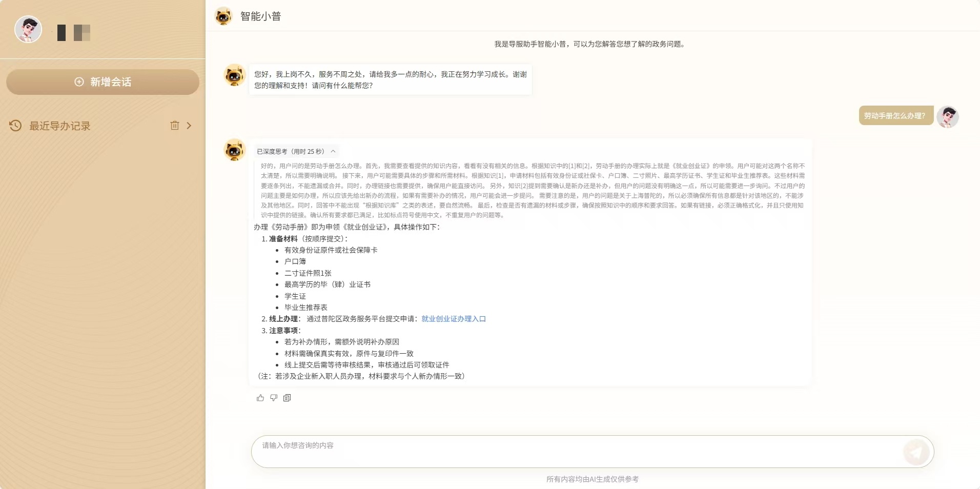Open the 就业创业证办理入口 link

point(454,319)
